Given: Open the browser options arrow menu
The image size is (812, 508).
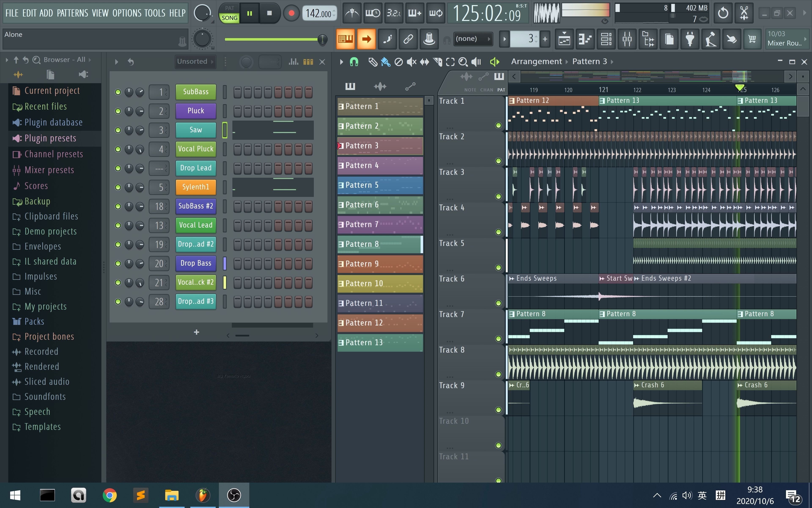Looking at the screenshot, I should coord(7,60).
